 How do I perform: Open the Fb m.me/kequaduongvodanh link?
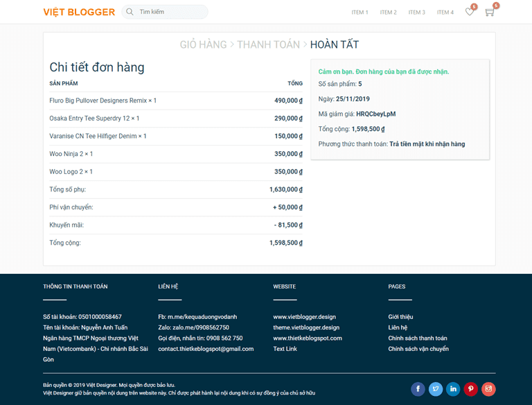(197, 317)
